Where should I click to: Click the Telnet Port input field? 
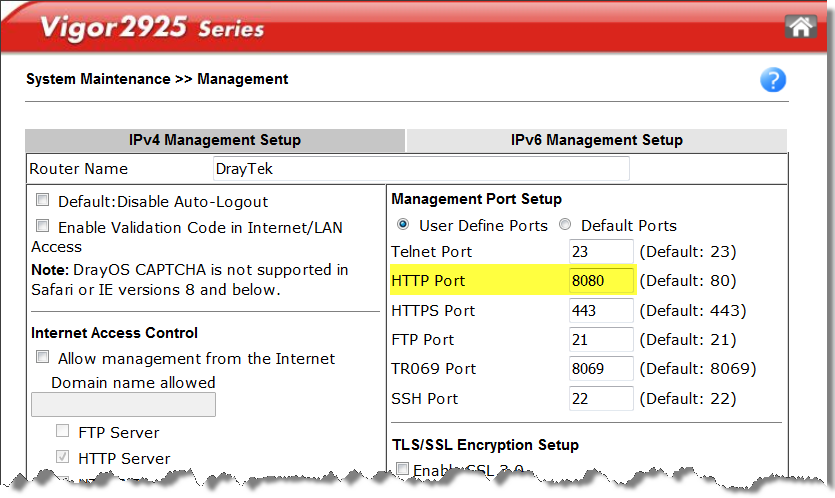601,252
